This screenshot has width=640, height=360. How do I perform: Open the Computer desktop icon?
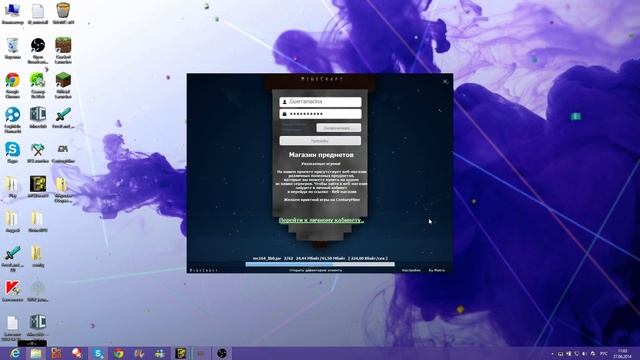pos(12,13)
